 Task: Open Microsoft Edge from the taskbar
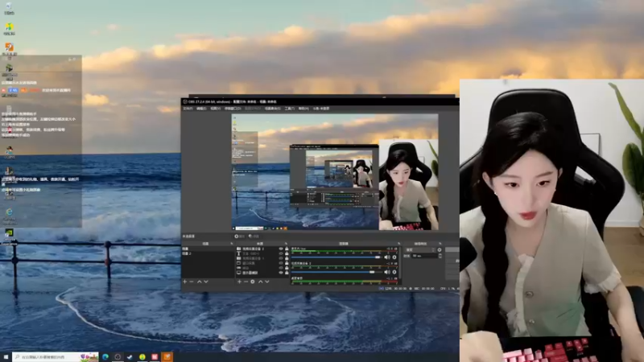[105, 356]
